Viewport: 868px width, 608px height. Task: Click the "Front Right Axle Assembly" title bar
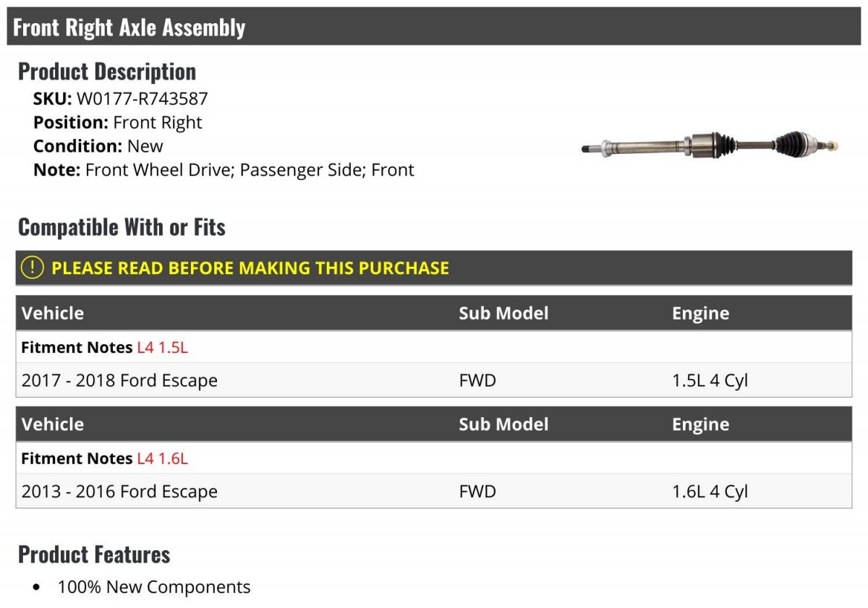tap(129, 27)
